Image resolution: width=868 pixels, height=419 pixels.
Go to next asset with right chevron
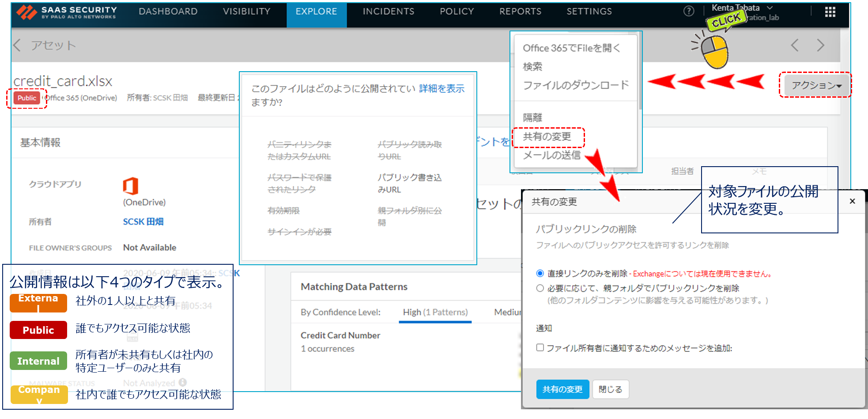tap(820, 45)
